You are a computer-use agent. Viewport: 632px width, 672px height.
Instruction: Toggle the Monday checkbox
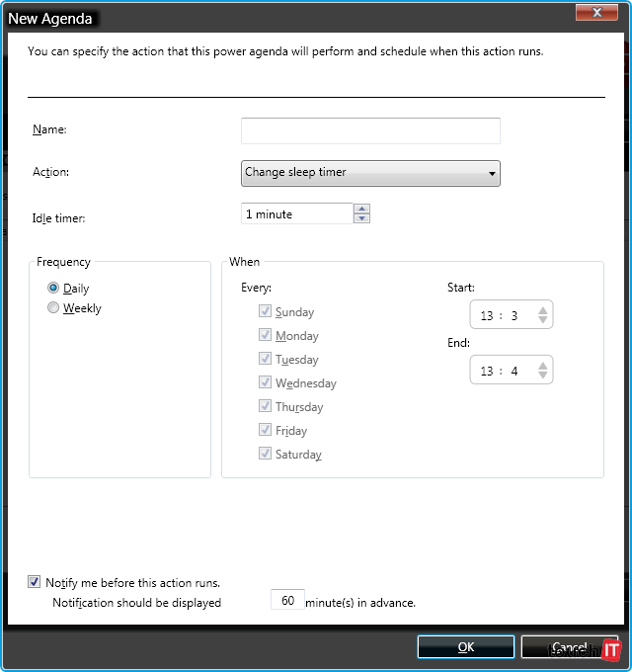265,335
